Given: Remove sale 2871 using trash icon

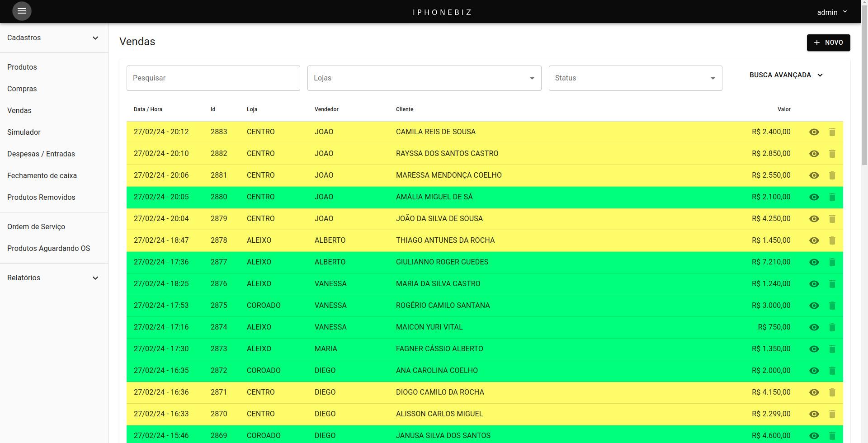Looking at the screenshot, I should [x=832, y=392].
